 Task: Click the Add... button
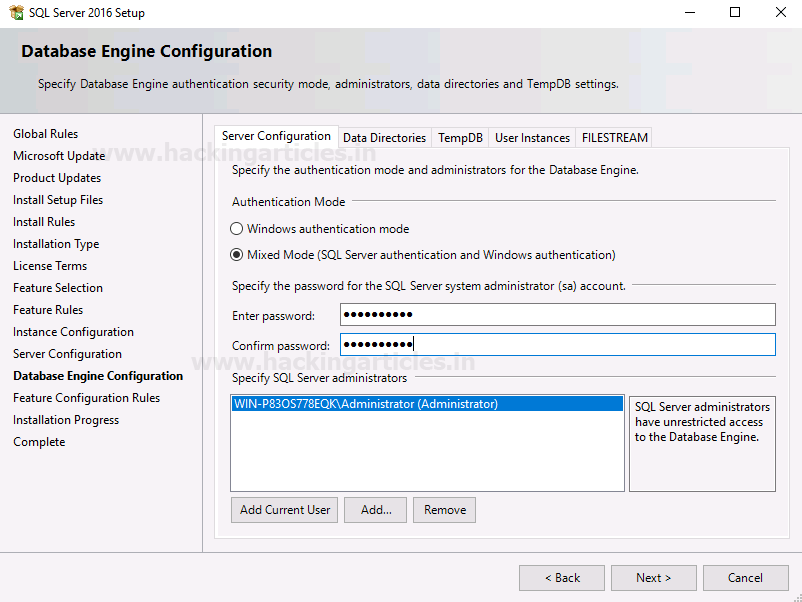click(x=376, y=510)
